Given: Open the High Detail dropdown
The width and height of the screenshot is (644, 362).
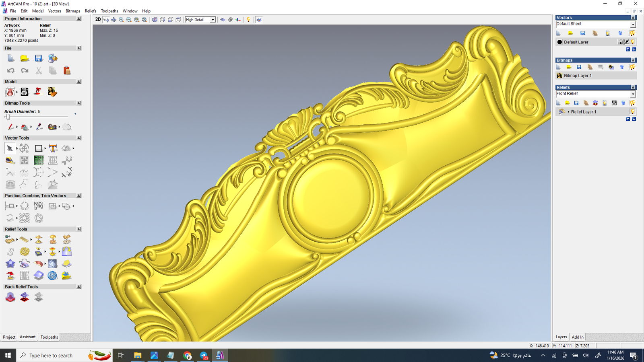Looking at the screenshot, I should (213, 20).
